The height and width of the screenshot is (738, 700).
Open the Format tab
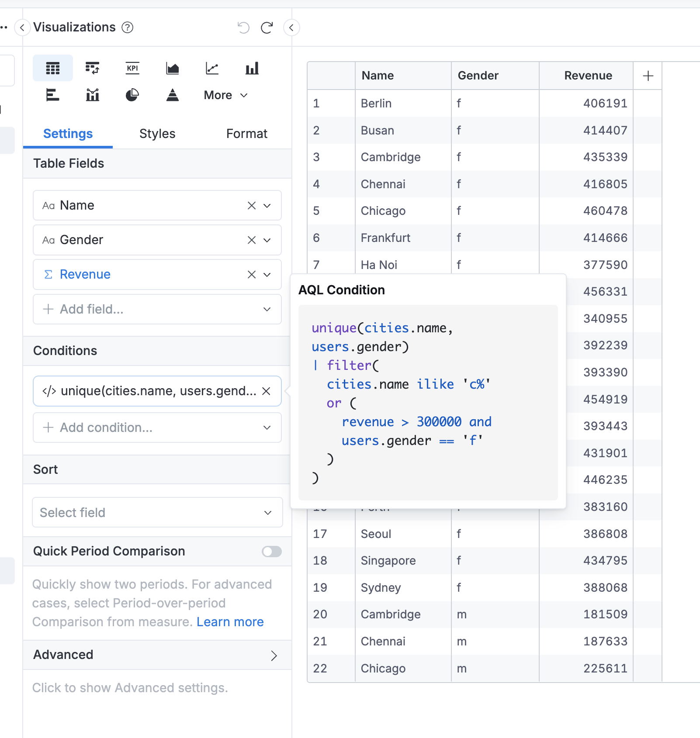[246, 134]
